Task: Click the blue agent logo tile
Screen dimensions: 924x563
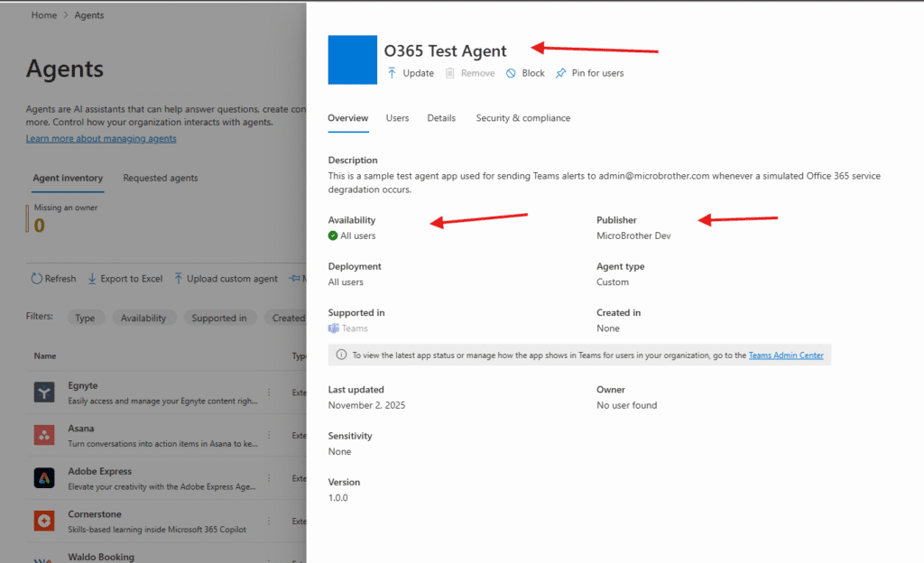Action: point(352,60)
